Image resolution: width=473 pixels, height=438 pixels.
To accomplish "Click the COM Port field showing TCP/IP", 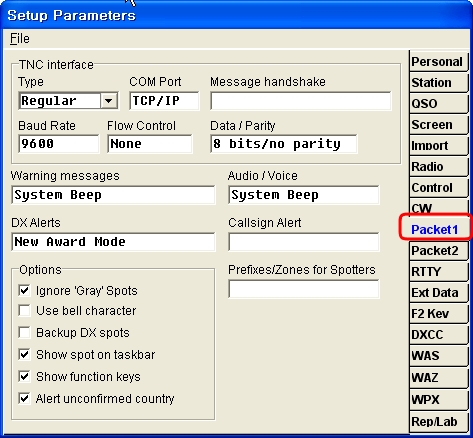I will [x=164, y=101].
